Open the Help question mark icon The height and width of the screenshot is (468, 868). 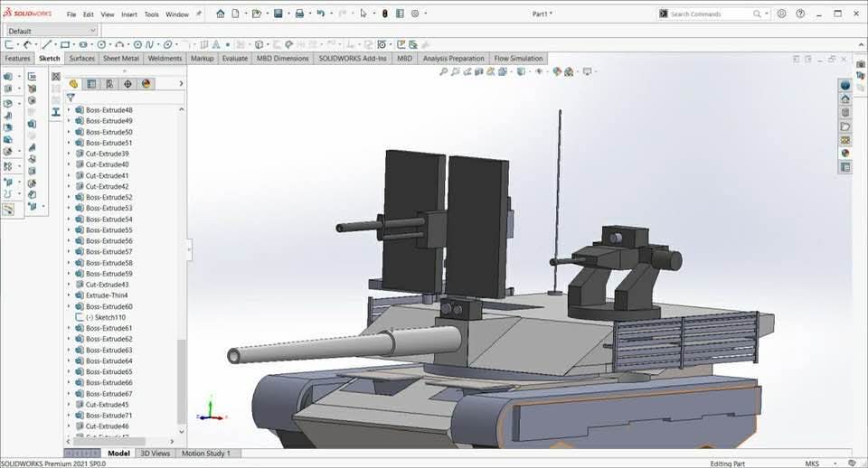(x=798, y=14)
